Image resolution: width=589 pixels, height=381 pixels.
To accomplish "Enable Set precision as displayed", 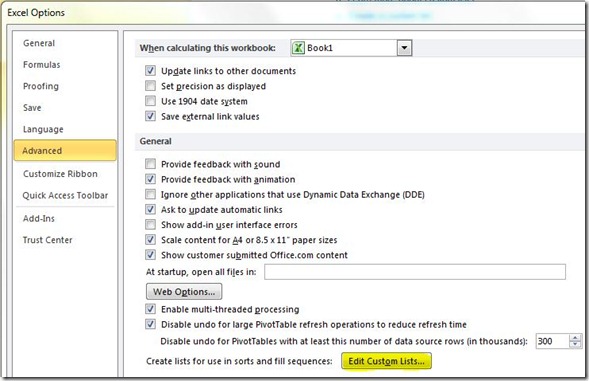I will tap(150, 86).
